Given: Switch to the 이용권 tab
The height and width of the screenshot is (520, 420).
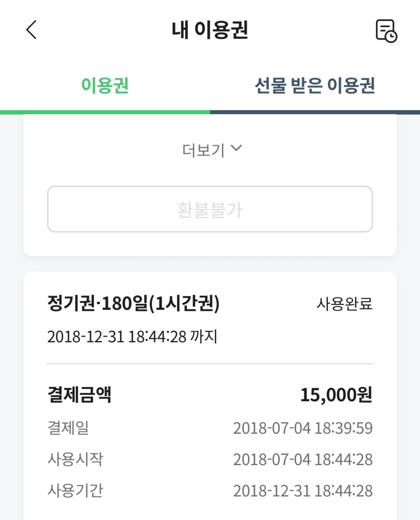Looking at the screenshot, I should [105, 85].
